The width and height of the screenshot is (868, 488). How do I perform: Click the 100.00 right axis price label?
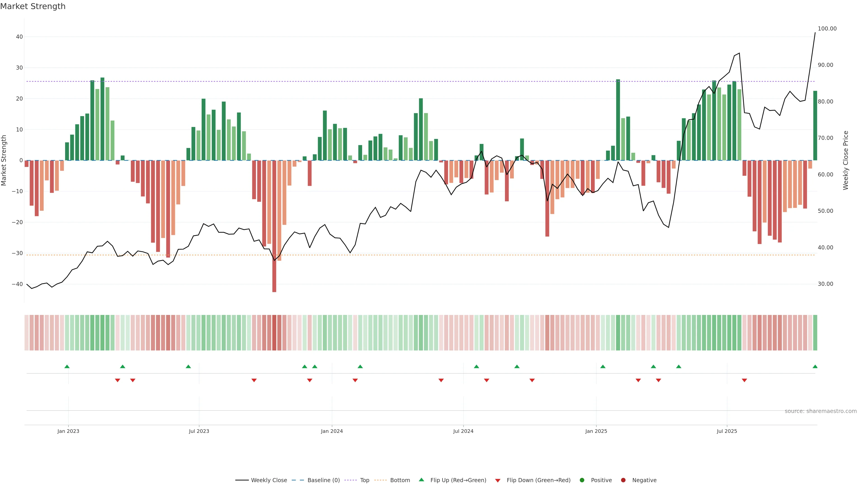tap(827, 29)
